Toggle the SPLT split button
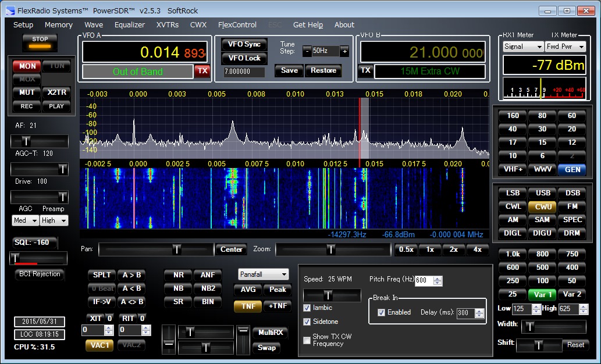This screenshot has width=601, height=364. (102, 275)
